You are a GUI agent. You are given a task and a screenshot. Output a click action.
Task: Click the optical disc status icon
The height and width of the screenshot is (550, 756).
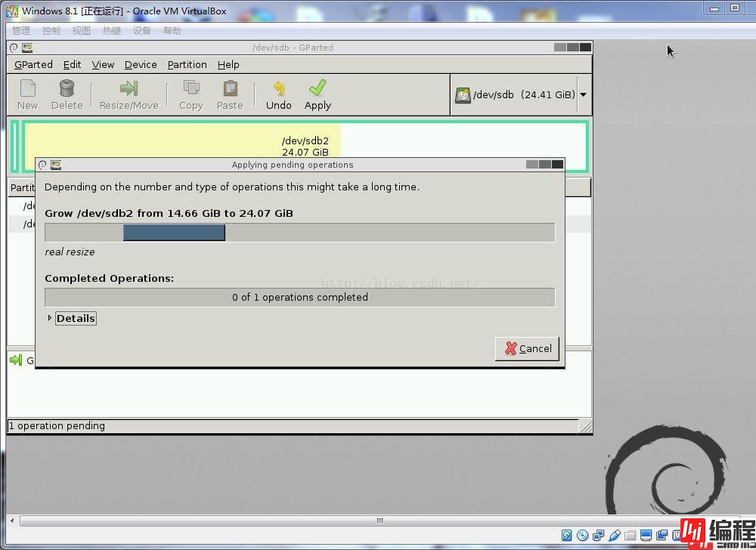582,536
